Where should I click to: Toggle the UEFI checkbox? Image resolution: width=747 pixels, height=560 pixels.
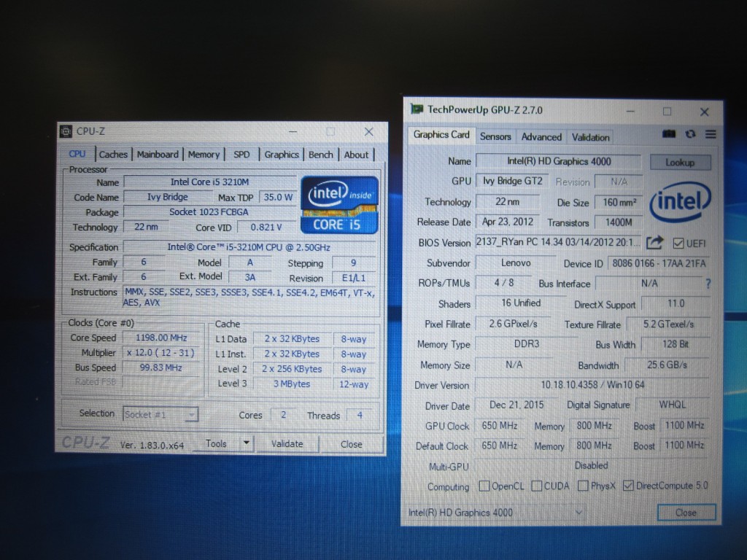tap(678, 244)
